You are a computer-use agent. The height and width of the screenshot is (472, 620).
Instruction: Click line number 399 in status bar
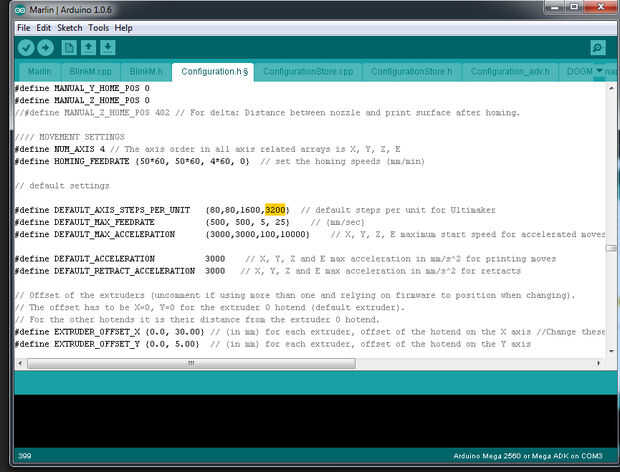[x=25, y=456]
